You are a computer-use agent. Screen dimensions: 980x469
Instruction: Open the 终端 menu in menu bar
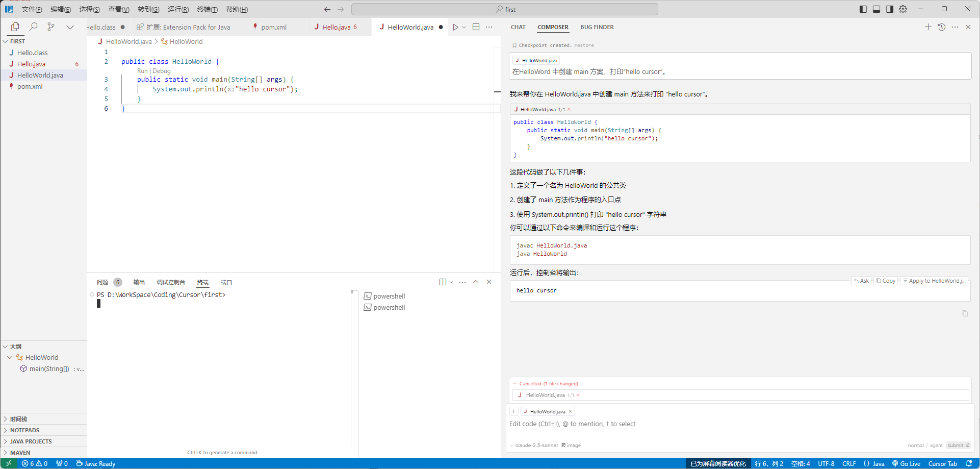[207, 9]
